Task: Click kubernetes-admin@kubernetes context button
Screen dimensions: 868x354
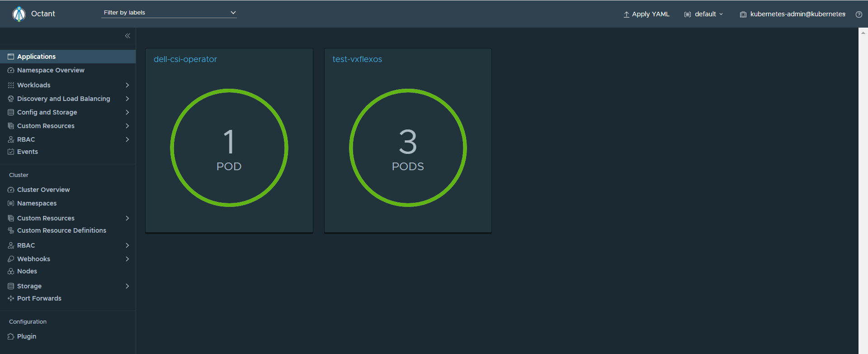Action: tap(793, 14)
